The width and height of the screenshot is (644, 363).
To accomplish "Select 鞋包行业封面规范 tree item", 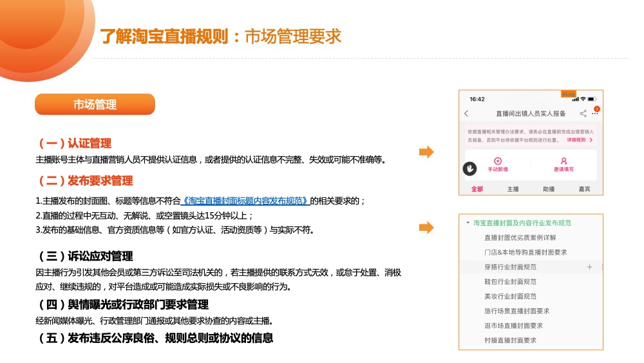I will coord(510,282).
